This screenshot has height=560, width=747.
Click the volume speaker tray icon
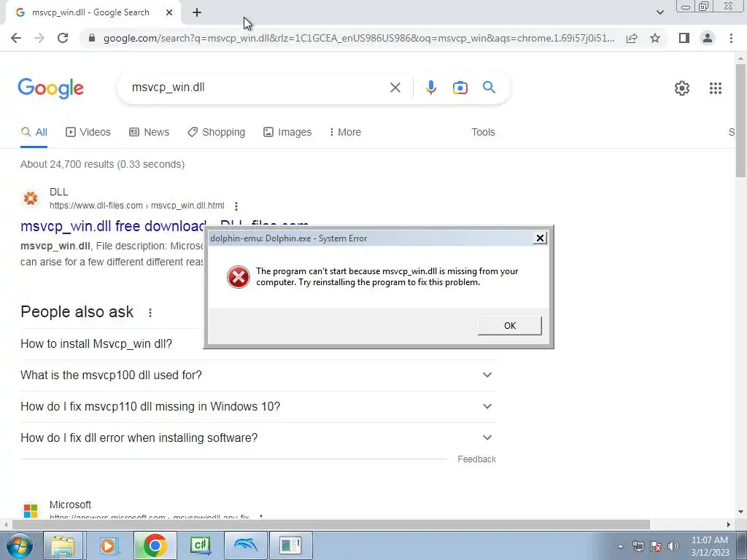point(673,546)
